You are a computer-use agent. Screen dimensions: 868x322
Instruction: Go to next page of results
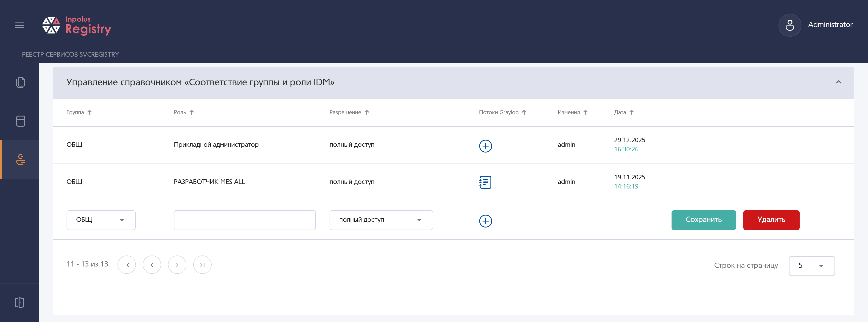coord(177,265)
